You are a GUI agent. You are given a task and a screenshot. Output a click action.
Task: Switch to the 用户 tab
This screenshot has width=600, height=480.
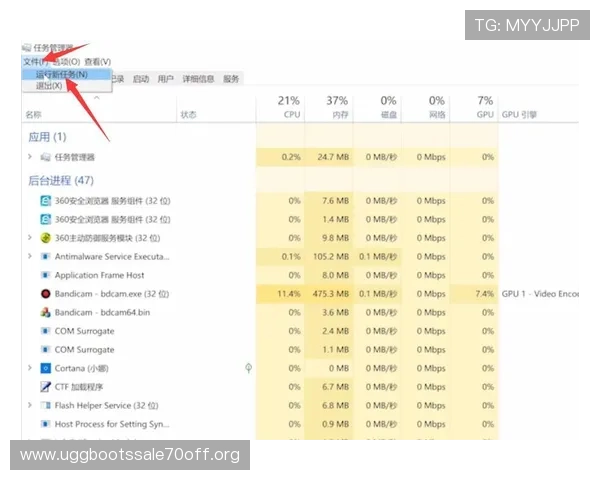pos(165,79)
